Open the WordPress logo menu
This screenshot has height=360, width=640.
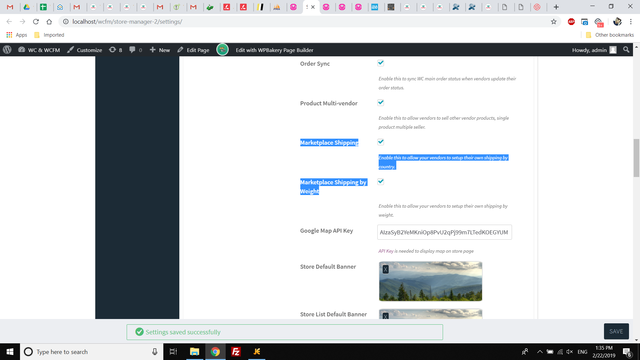coord(7,50)
